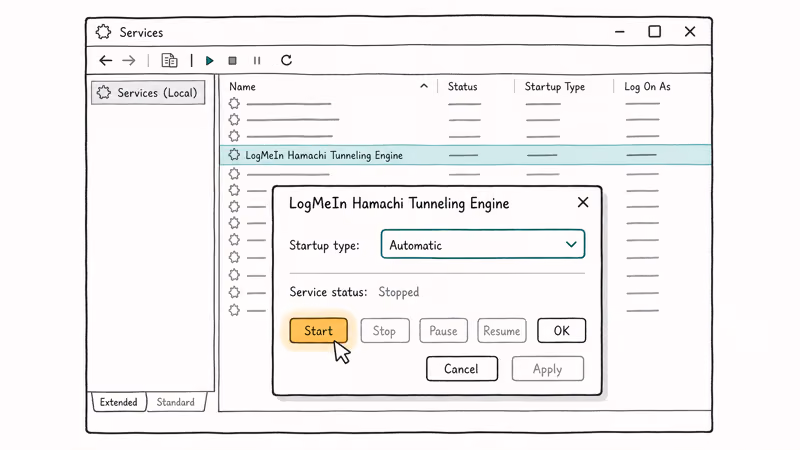Image resolution: width=800 pixels, height=450 pixels.
Task: Close the Services window
Action: pyautogui.click(x=690, y=32)
